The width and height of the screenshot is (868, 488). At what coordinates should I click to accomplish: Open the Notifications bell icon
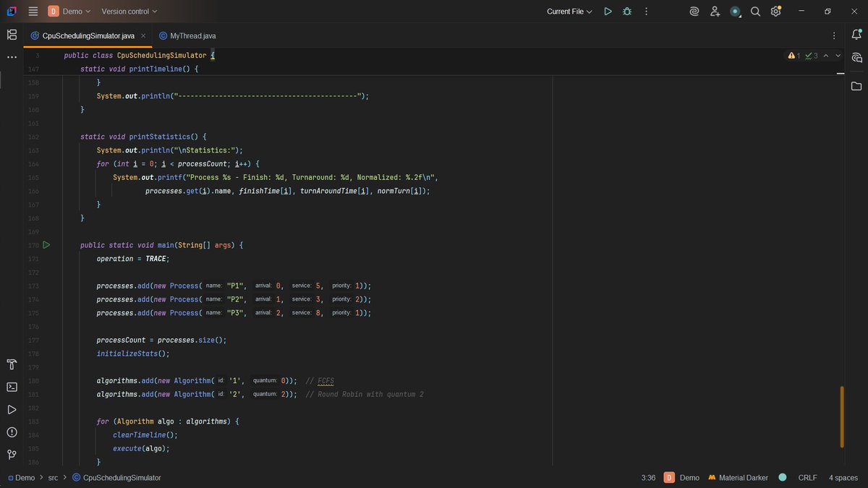coord(856,35)
